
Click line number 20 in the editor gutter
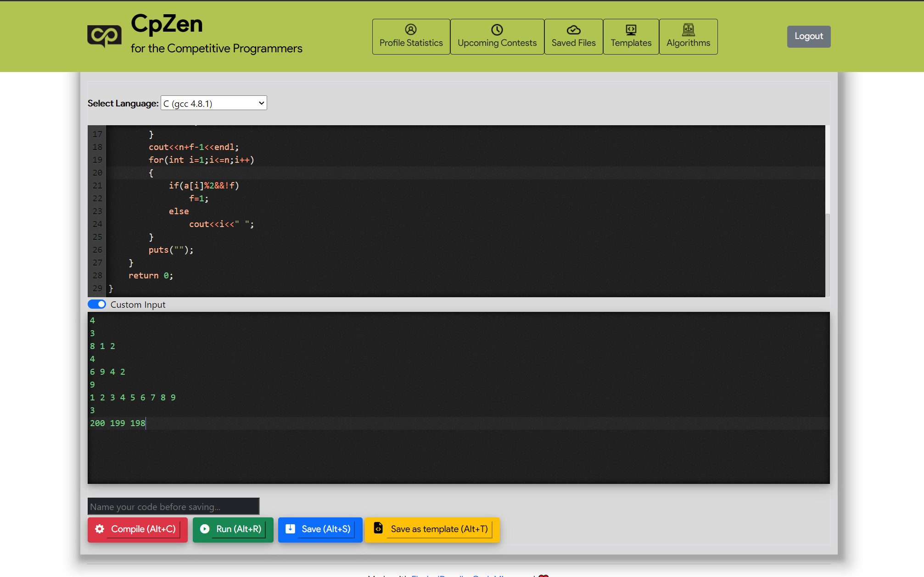tap(97, 173)
